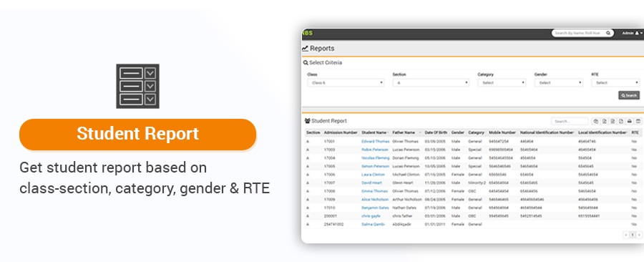The height and width of the screenshot is (262, 644).
Task: Open the Admin user menu
Action: tap(632, 33)
